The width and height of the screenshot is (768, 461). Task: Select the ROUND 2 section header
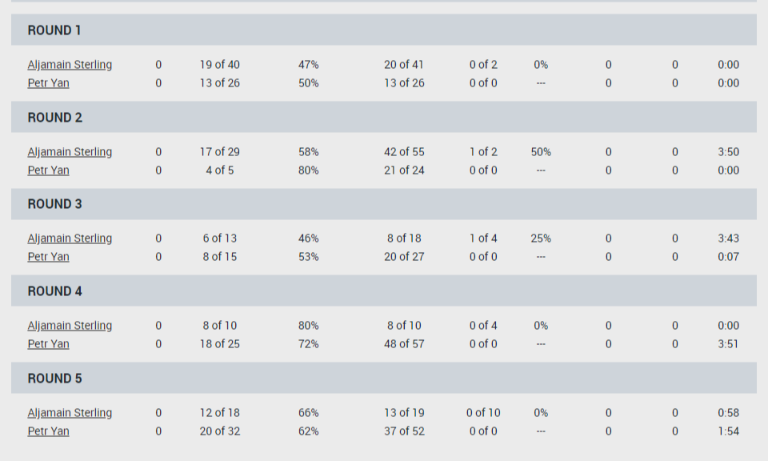coord(55,117)
